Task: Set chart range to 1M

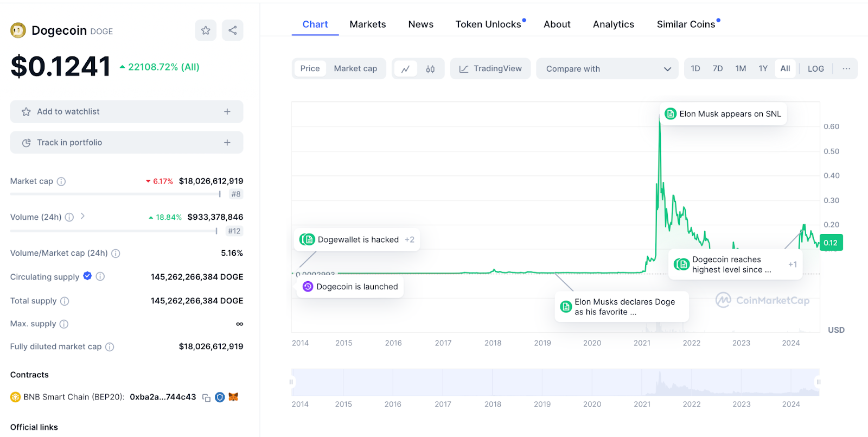Action: tap(741, 68)
